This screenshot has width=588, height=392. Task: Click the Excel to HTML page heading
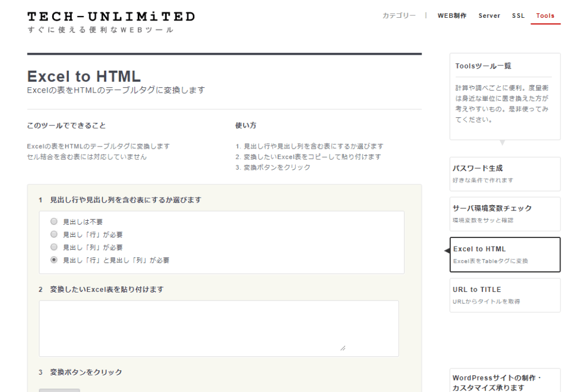click(84, 76)
